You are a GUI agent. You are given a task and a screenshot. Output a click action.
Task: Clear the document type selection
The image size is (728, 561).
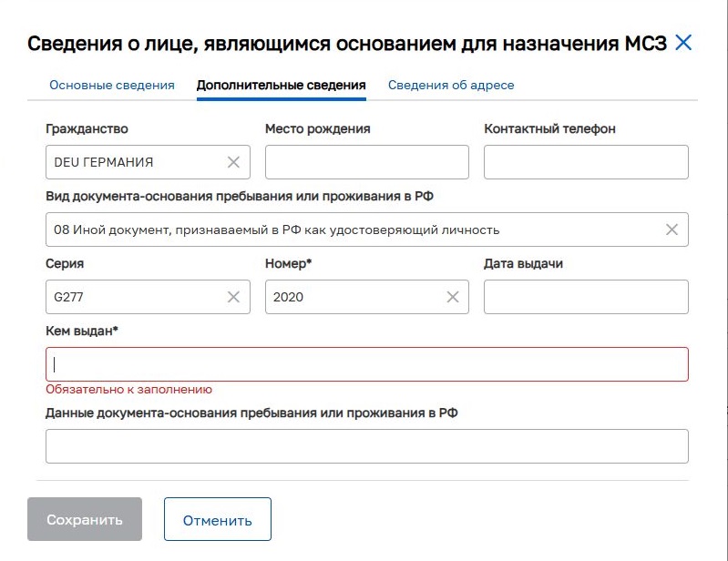pos(672,229)
